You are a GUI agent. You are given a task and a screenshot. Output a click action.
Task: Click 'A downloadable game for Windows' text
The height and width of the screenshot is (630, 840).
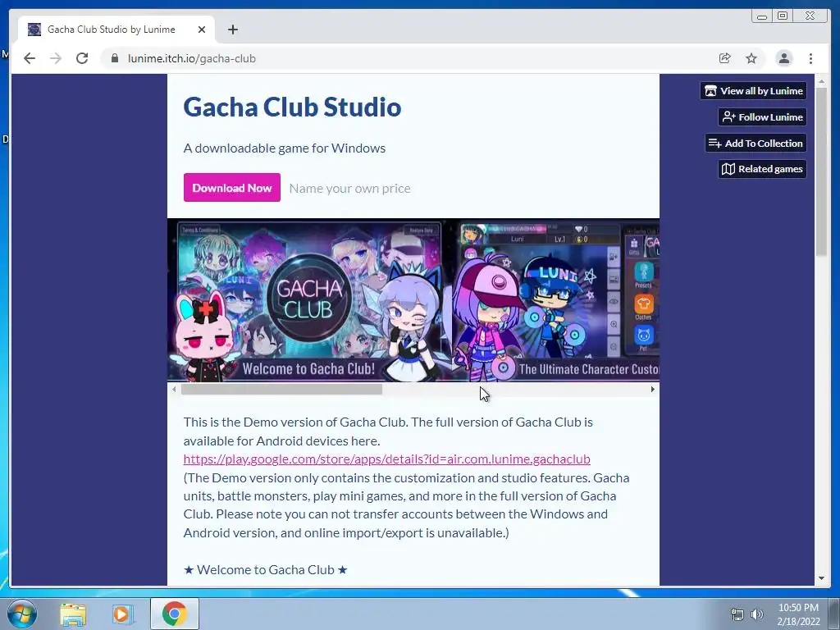[x=285, y=148]
